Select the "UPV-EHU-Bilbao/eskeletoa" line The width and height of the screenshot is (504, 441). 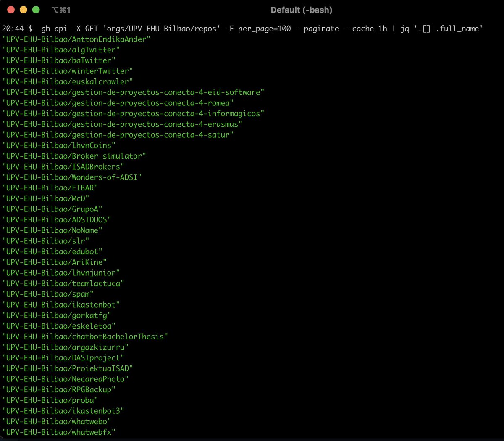(59, 326)
